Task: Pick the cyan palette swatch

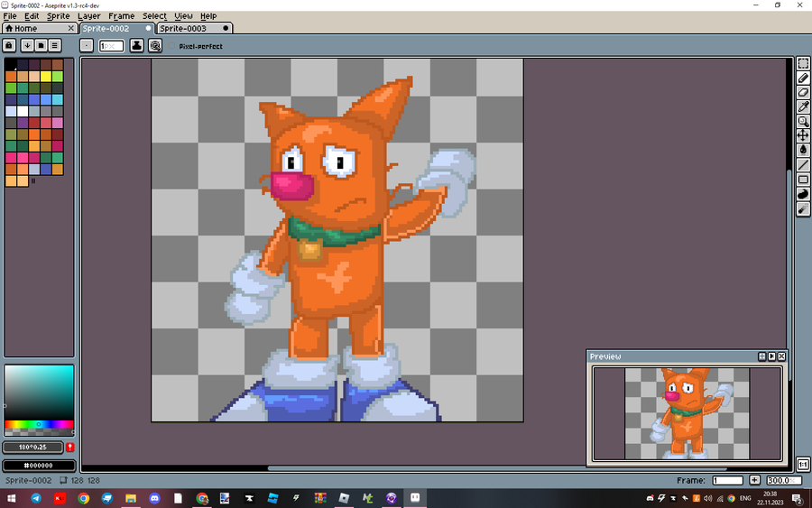Action: click(57, 99)
